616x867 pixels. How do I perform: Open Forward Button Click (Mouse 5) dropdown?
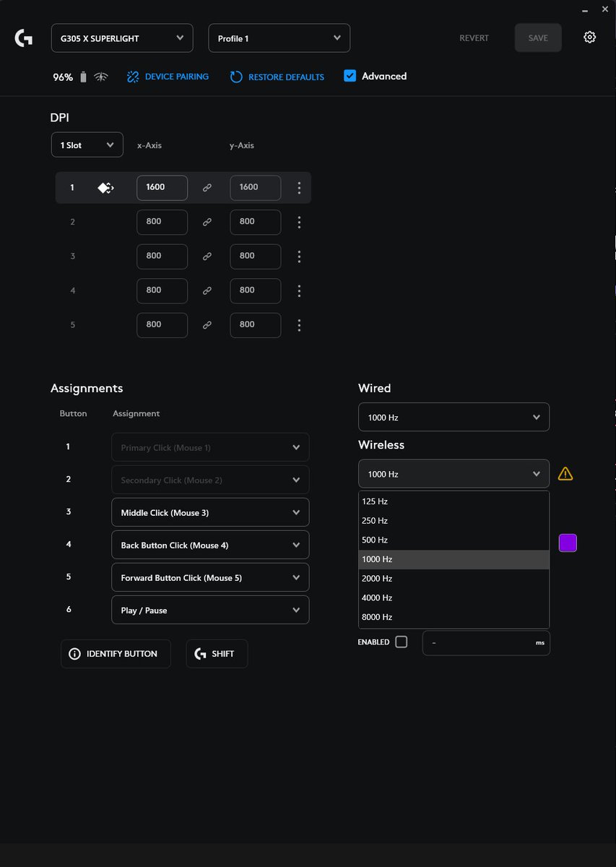(x=210, y=577)
